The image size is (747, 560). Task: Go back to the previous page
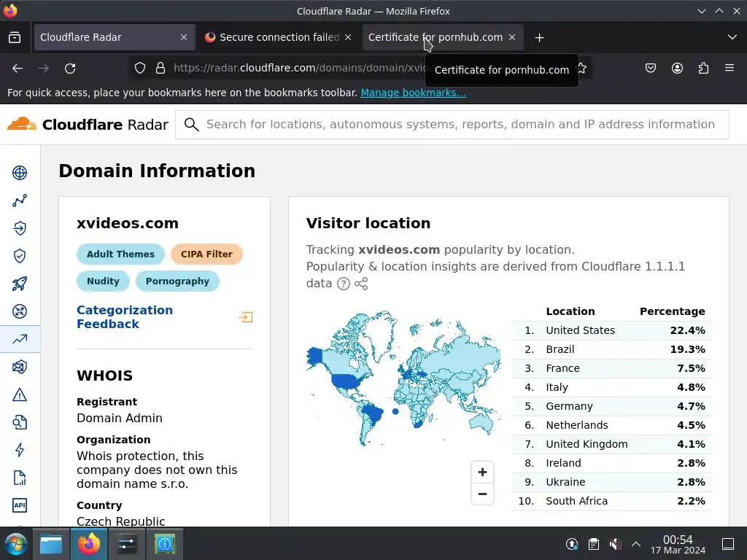[18, 69]
